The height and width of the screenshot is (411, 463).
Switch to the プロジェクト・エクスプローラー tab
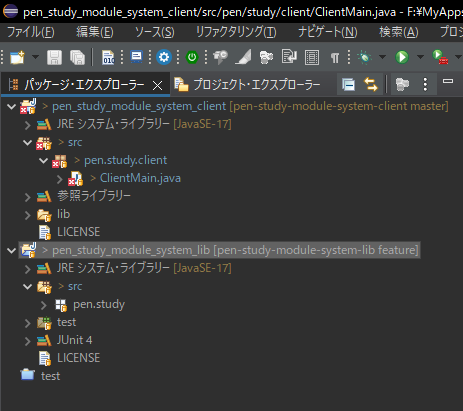pyautogui.click(x=247, y=85)
